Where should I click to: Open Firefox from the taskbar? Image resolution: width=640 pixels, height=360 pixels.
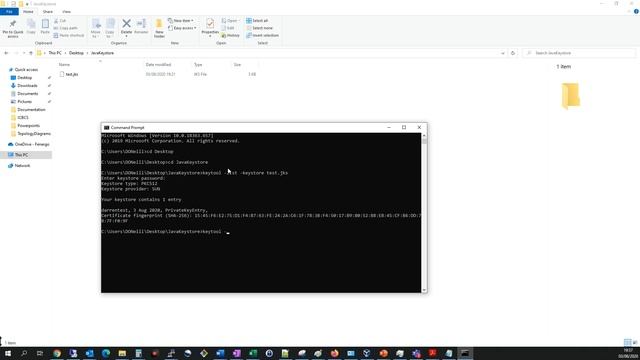tap(334, 353)
